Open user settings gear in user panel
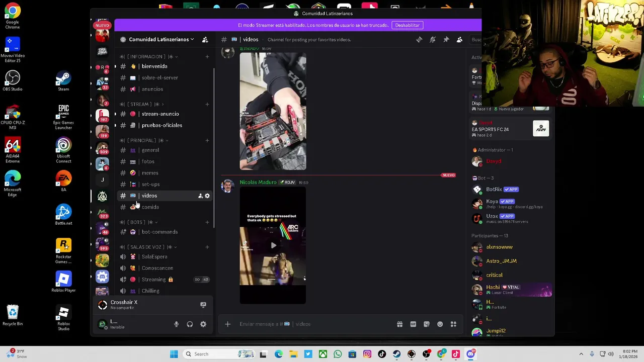Image resolution: width=644 pixels, height=362 pixels. pos(203,324)
